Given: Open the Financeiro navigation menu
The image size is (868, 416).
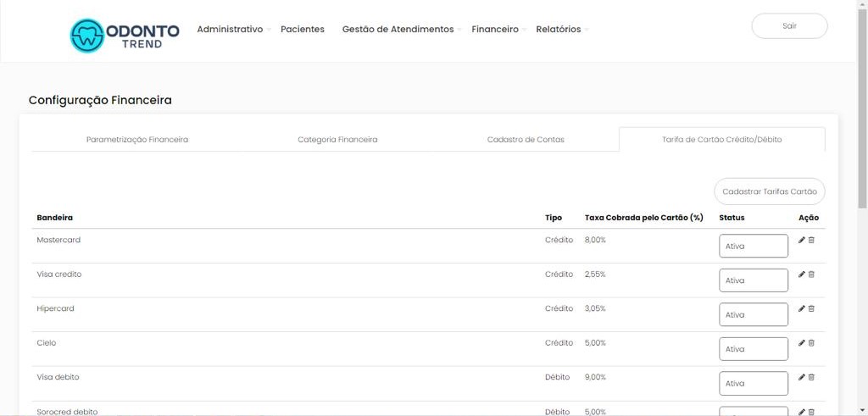Looking at the screenshot, I should click(496, 29).
